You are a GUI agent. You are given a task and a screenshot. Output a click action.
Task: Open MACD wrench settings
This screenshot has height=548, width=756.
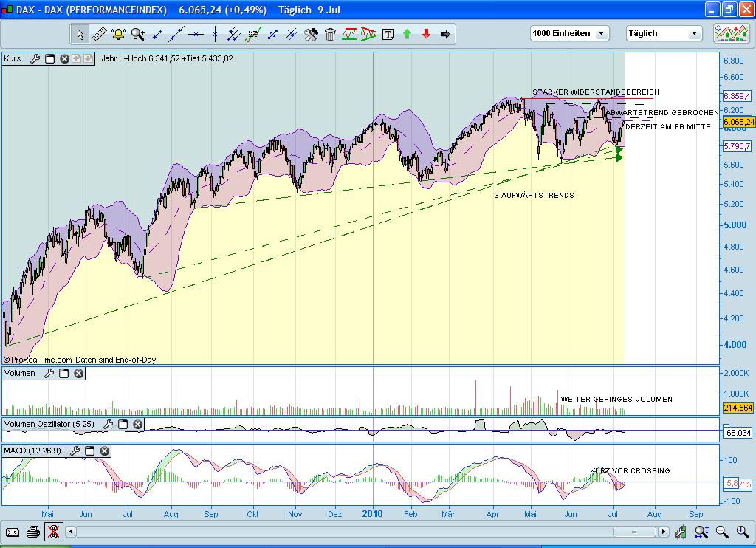(75, 451)
